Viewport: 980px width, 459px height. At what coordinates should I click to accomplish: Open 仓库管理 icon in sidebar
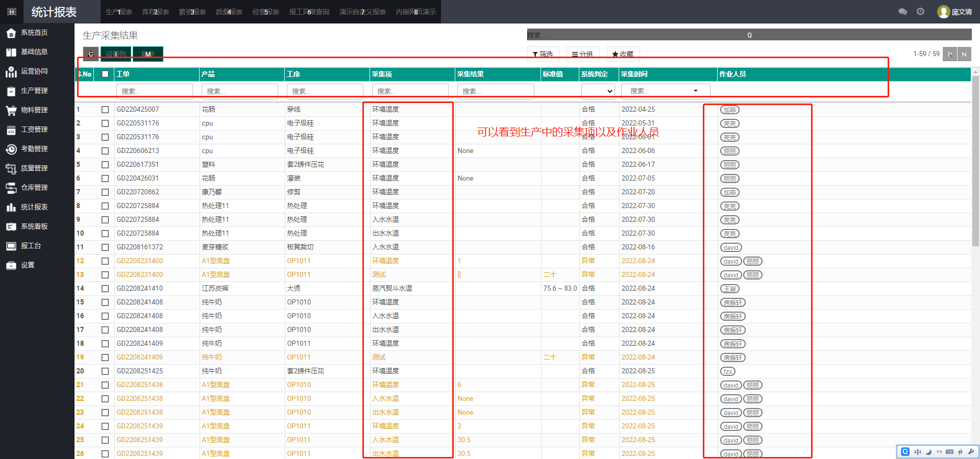pyautogui.click(x=11, y=188)
